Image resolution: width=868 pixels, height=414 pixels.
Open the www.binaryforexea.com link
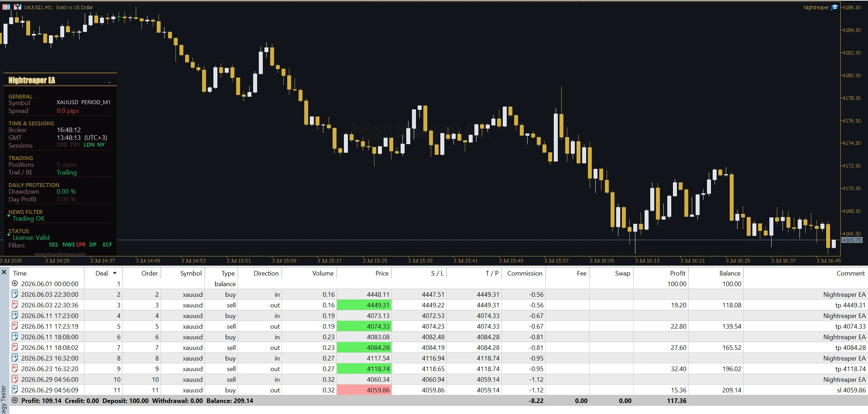(x=60, y=254)
